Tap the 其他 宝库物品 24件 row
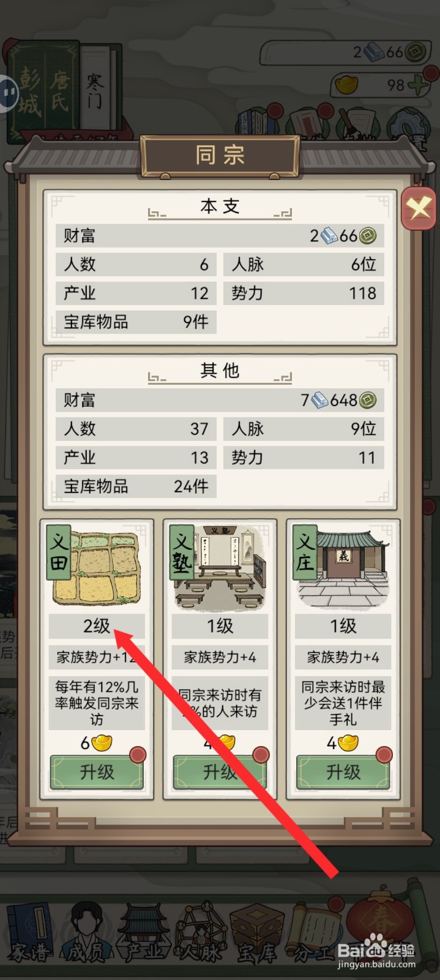Viewport: 440px width, 980px height. tap(136, 486)
